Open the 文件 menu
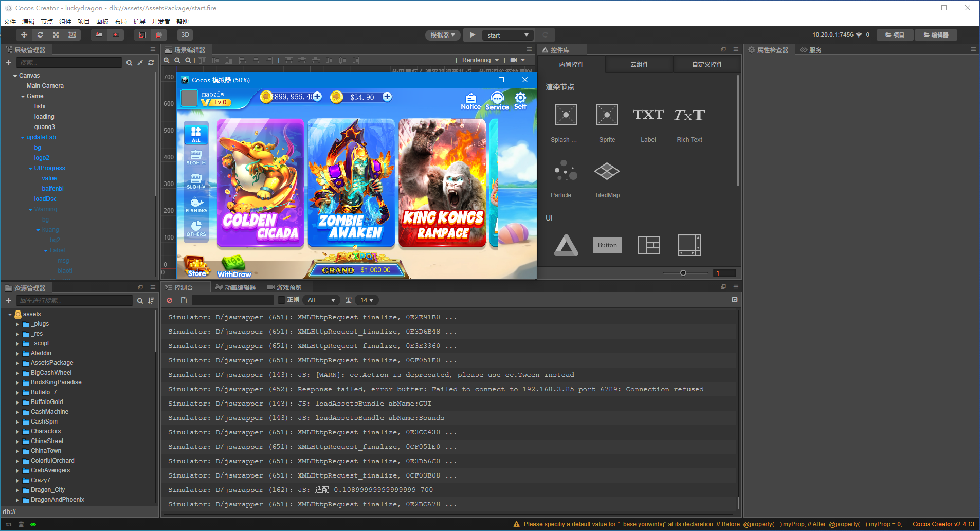The width and height of the screenshot is (980, 531). [10, 21]
